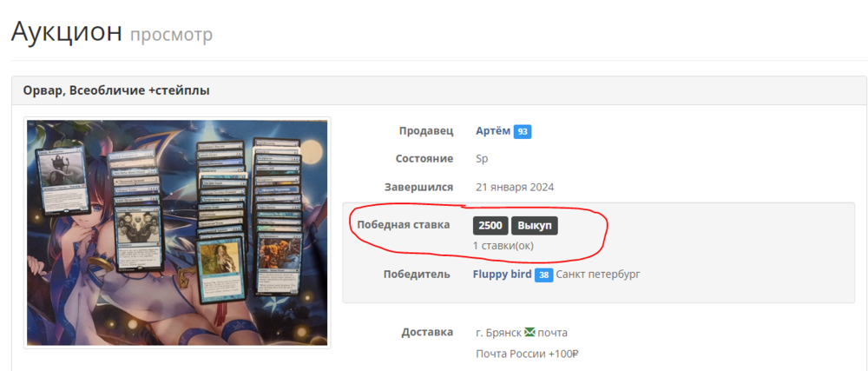Screen dimensions: 868x371
Task: Click the envelope mail icon near почта
Action: click(529, 333)
